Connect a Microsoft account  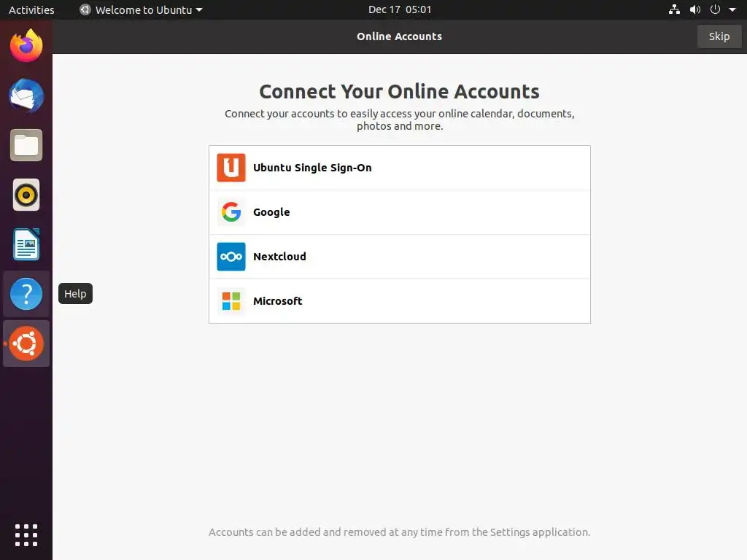pos(400,301)
